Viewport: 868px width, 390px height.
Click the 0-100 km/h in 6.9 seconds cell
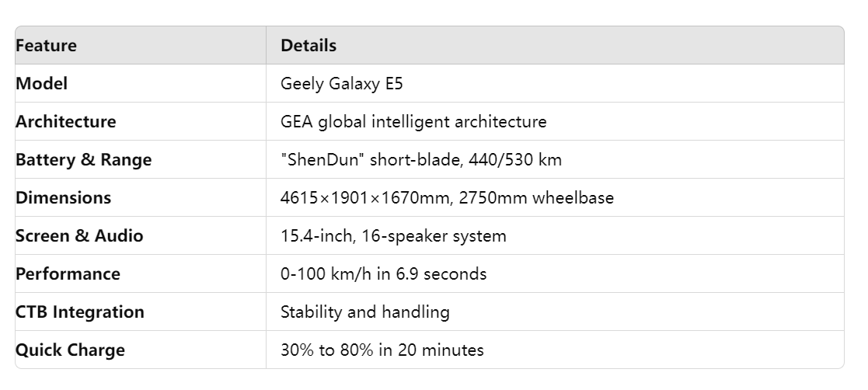click(x=383, y=274)
